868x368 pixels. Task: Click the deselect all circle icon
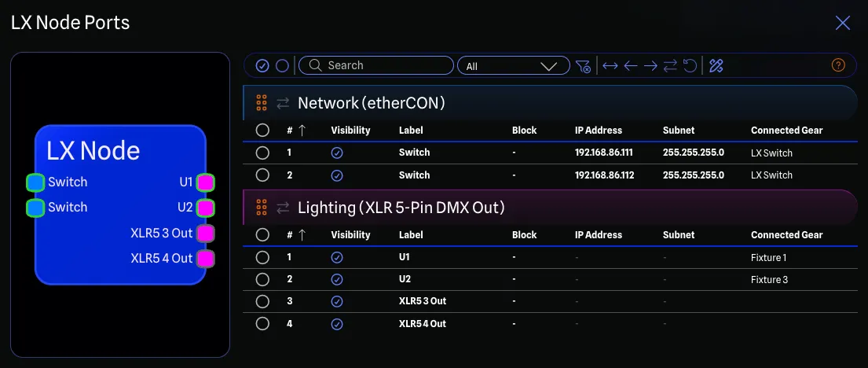pyautogui.click(x=282, y=66)
